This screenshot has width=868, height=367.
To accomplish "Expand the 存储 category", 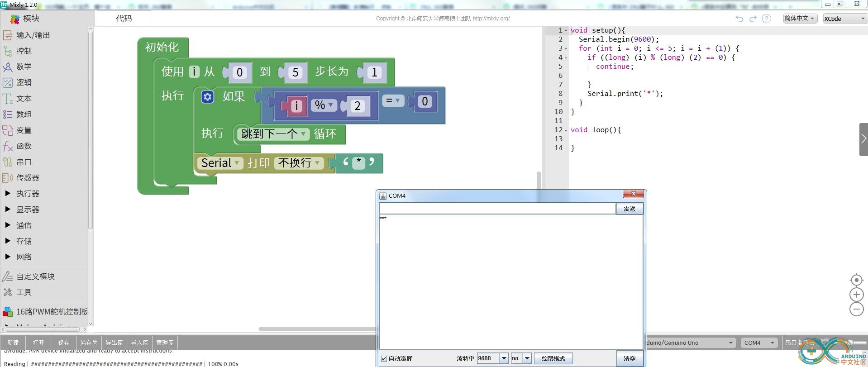I will point(8,241).
